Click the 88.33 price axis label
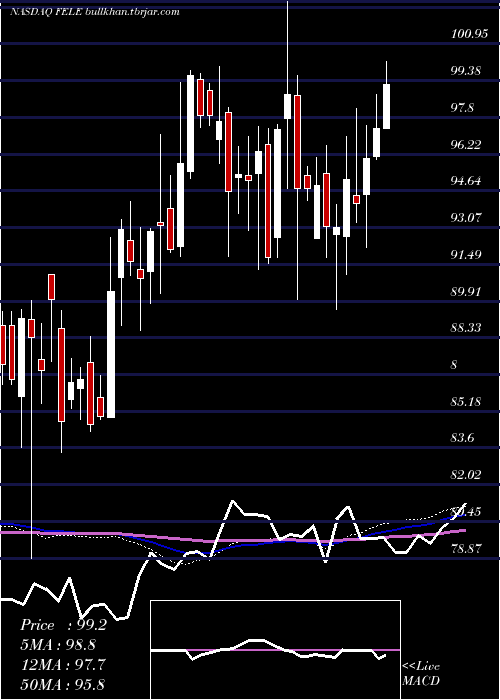Screen dimensions: 500x700 coord(466,328)
